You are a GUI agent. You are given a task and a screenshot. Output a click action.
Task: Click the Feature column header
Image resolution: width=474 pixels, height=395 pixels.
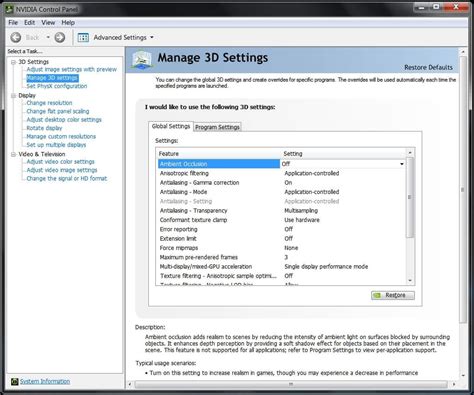click(x=219, y=154)
